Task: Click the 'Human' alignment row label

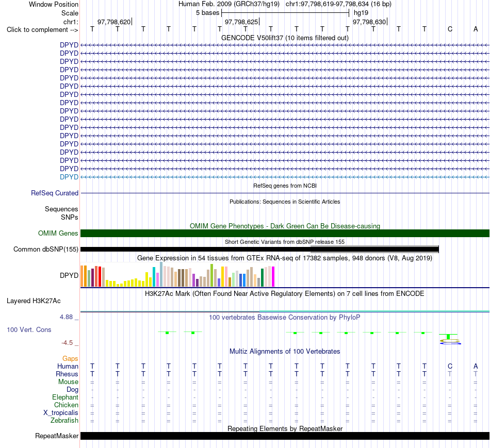Action: [68, 366]
